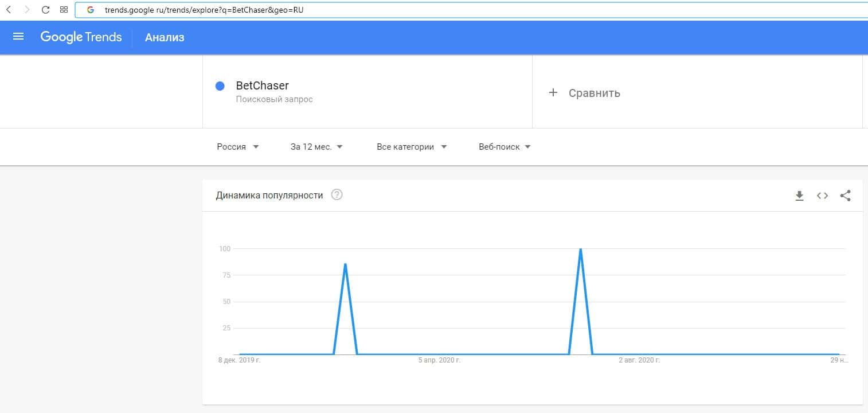Click the blue BetChaser color dot
This screenshot has width=868, height=413.
[x=220, y=86]
